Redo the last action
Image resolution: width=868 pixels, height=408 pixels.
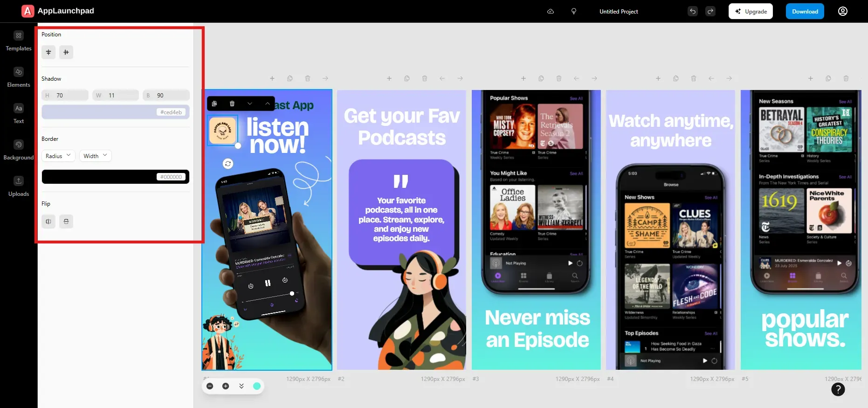710,11
